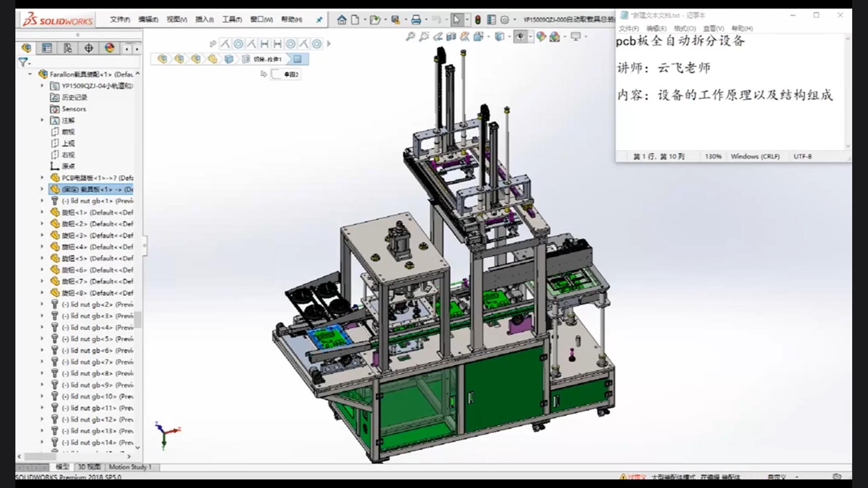Click the View Settings monitor icon

point(576,37)
